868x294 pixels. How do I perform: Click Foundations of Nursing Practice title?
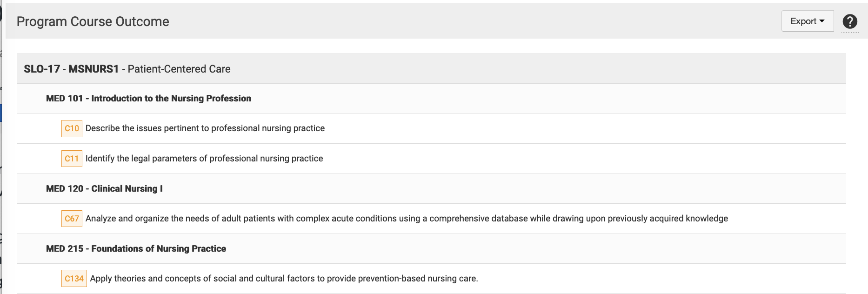pyautogui.click(x=159, y=249)
